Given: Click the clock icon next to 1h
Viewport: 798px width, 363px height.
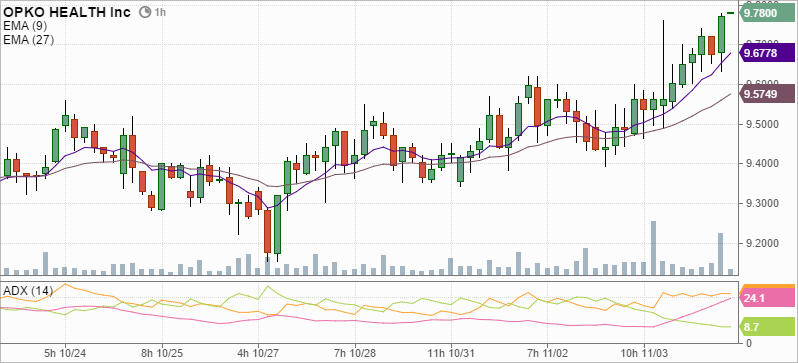Looking at the screenshot, I should tap(145, 12).
